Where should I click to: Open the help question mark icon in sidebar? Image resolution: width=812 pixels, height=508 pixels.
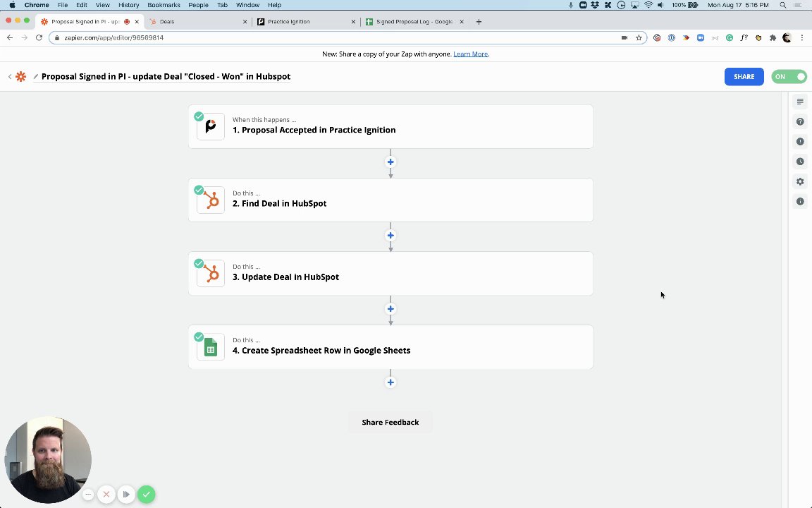pyautogui.click(x=800, y=122)
